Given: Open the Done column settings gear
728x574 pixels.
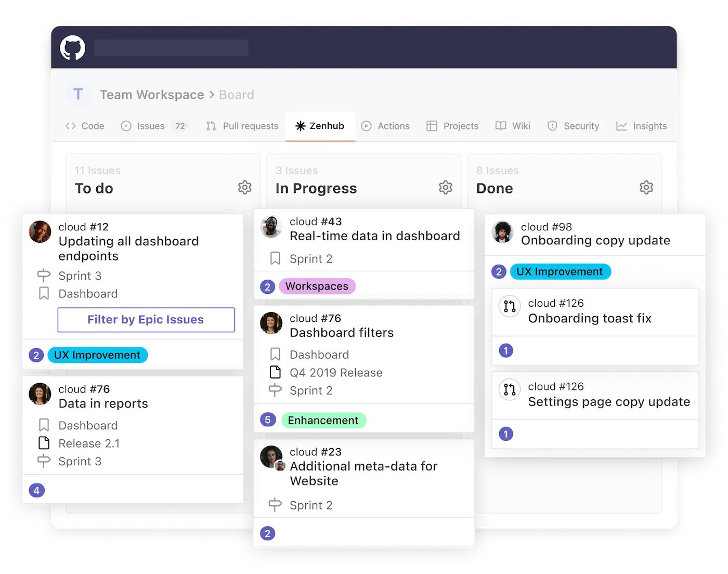Looking at the screenshot, I should (646, 187).
